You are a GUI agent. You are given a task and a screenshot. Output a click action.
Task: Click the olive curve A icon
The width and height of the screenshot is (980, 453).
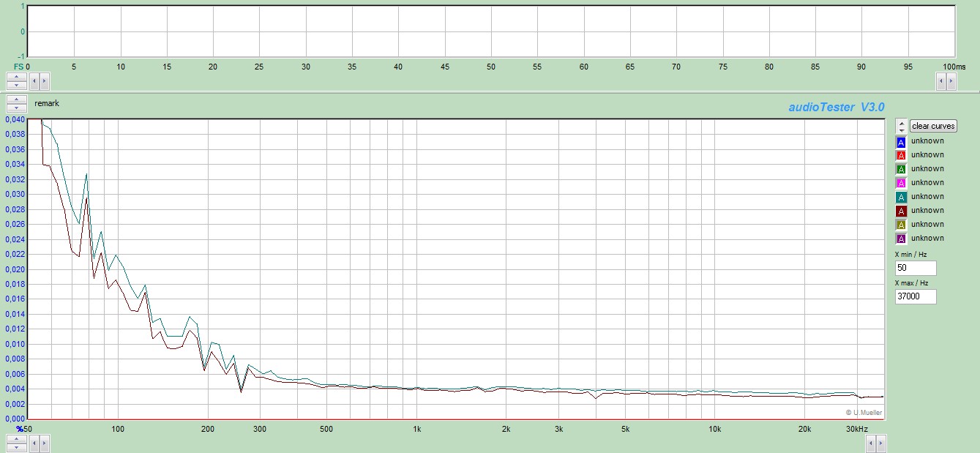tap(901, 225)
